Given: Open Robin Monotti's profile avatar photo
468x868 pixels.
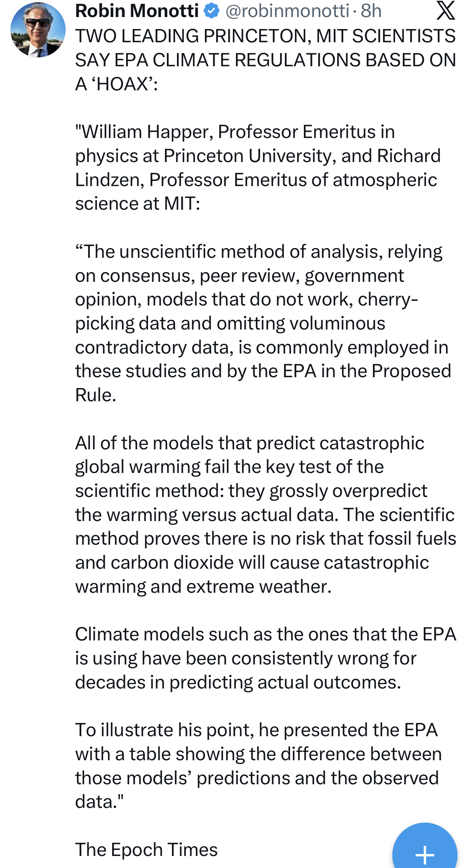Looking at the screenshot, I should (38, 30).
